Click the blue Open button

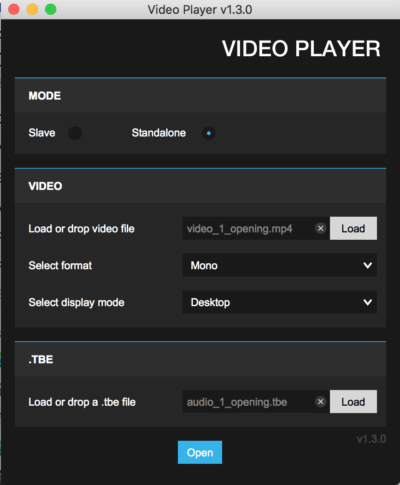click(x=200, y=452)
